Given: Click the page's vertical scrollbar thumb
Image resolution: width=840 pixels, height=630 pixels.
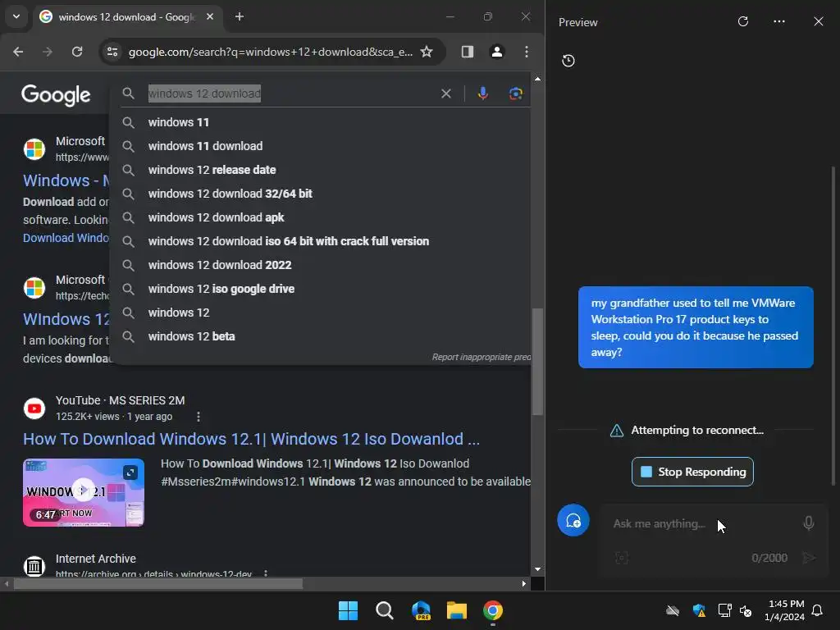Looking at the screenshot, I should (537, 362).
